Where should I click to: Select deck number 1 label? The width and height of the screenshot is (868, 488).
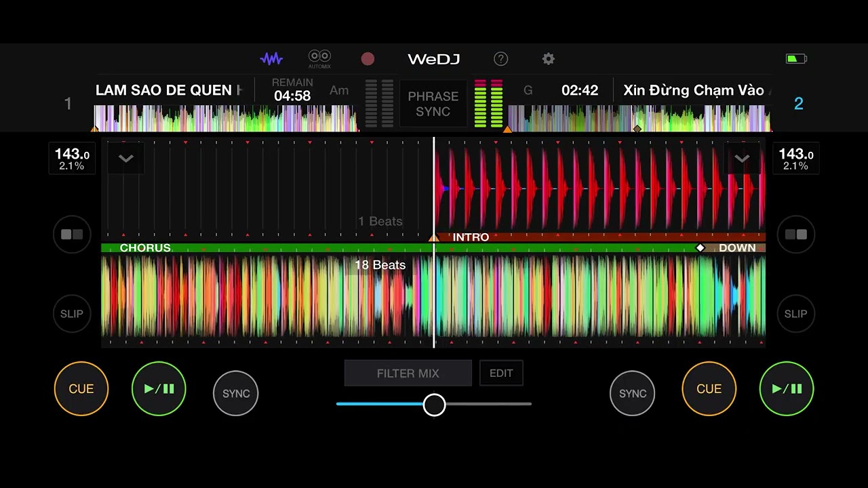pos(68,104)
